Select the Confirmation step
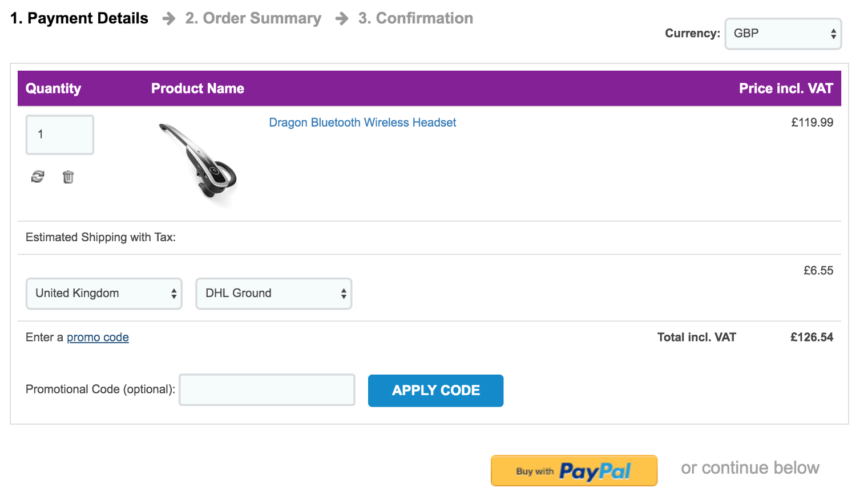The width and height of the screenshot is (856, 504). pyautogui.click(x=415, y=18)
